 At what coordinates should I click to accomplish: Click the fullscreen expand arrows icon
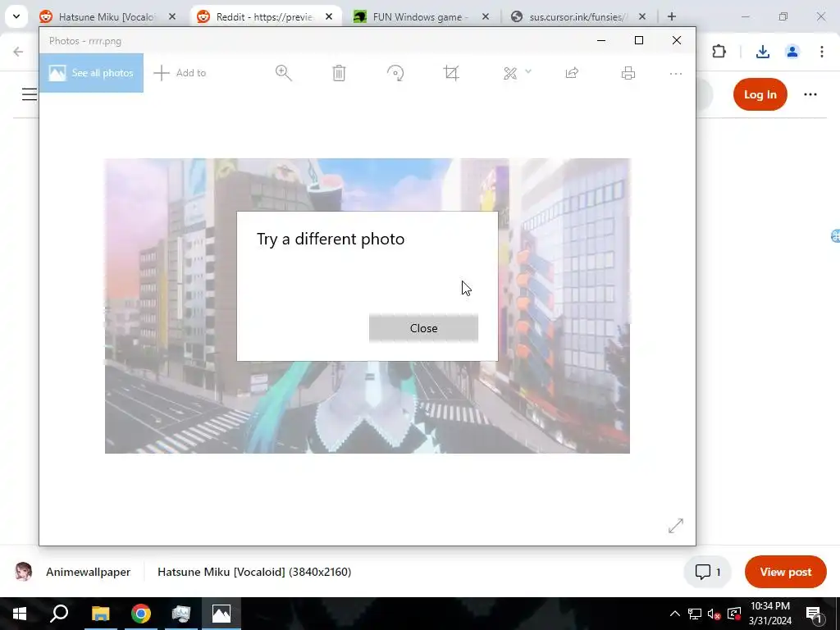tap(676, 526)
